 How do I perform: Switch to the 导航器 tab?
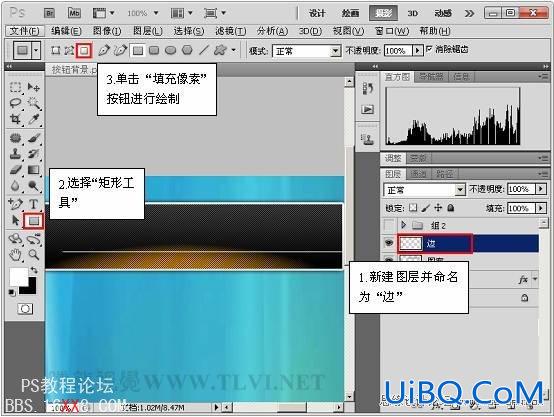431,77
